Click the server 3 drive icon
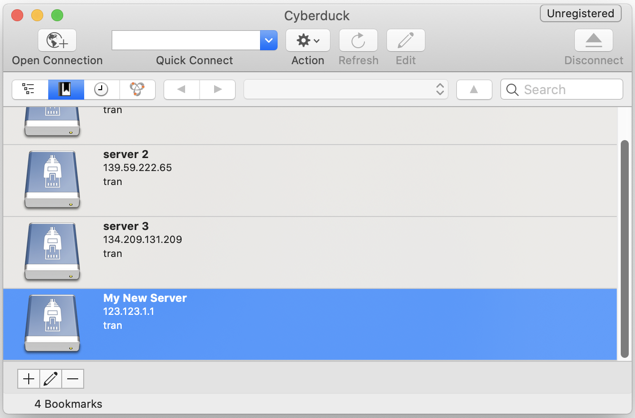 tap(52, 251)
